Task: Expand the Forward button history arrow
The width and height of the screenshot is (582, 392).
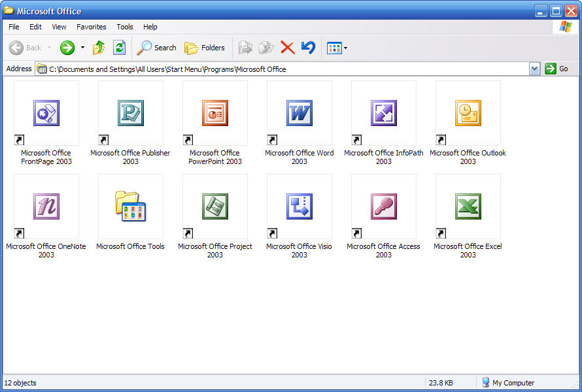Action: pyautogui.click(x=82, y=48)
